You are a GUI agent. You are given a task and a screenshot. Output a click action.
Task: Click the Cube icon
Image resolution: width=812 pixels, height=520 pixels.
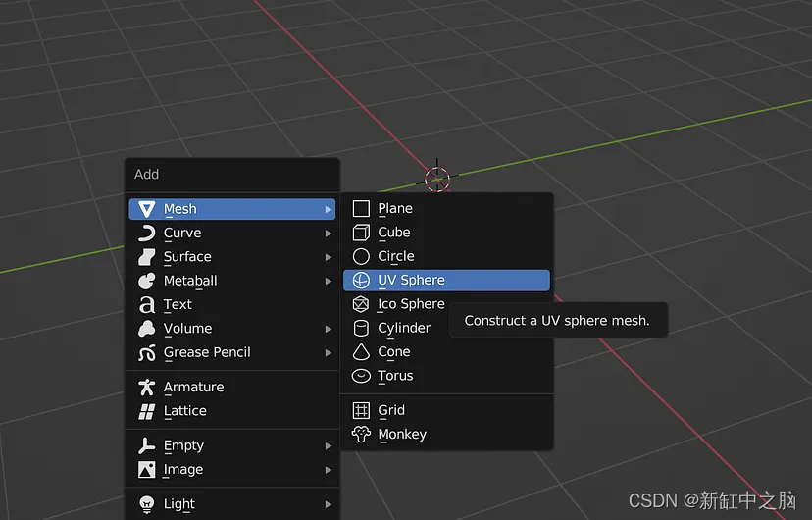[x=361, y=233]
